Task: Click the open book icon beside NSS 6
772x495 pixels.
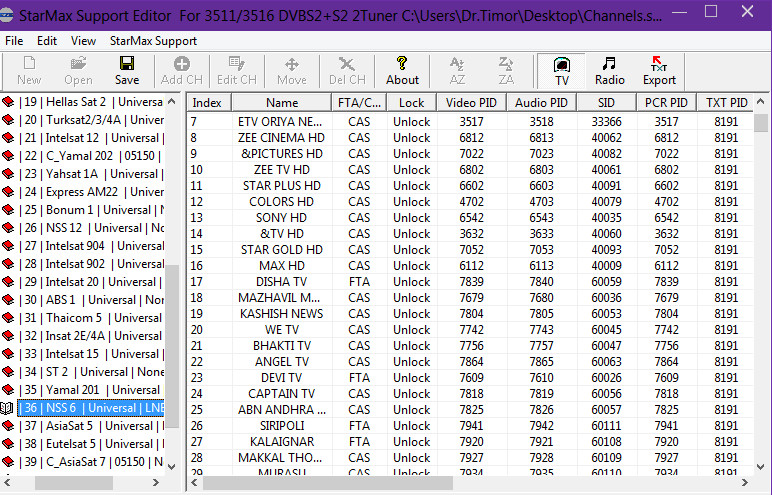Action: (x=7, y=408)
